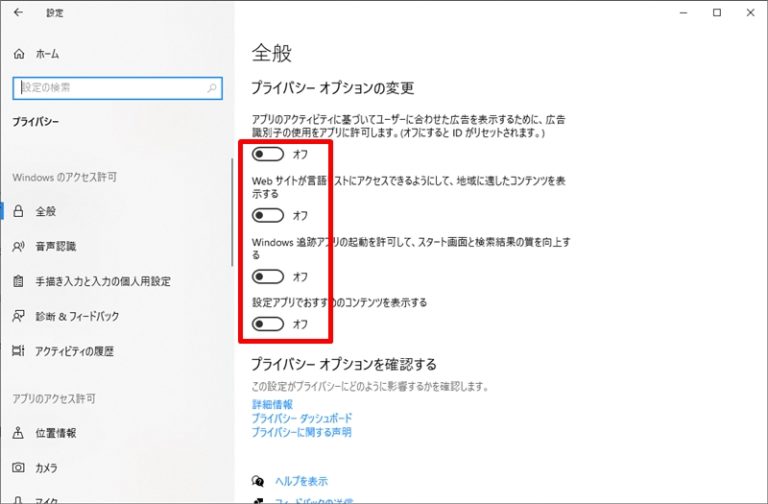Select the 位置情報 location icon
This screenshot has height=504, width=768.
[18, 433]
